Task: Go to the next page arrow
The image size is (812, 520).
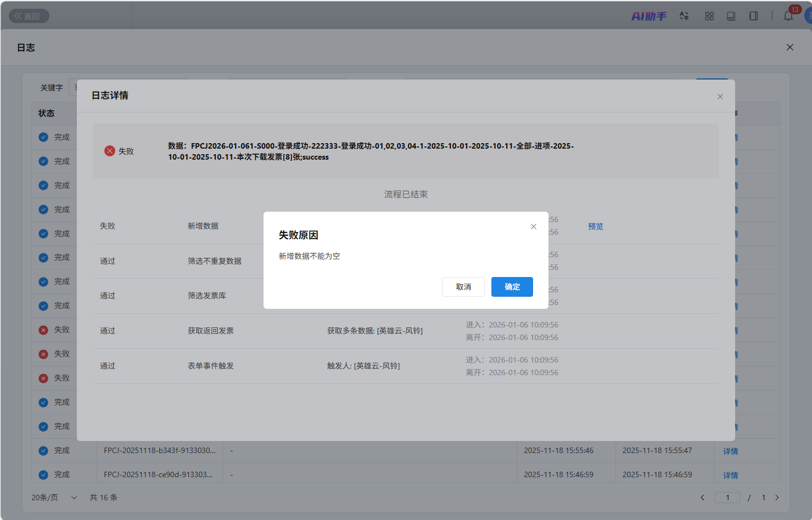Action: tap(777, 498)
